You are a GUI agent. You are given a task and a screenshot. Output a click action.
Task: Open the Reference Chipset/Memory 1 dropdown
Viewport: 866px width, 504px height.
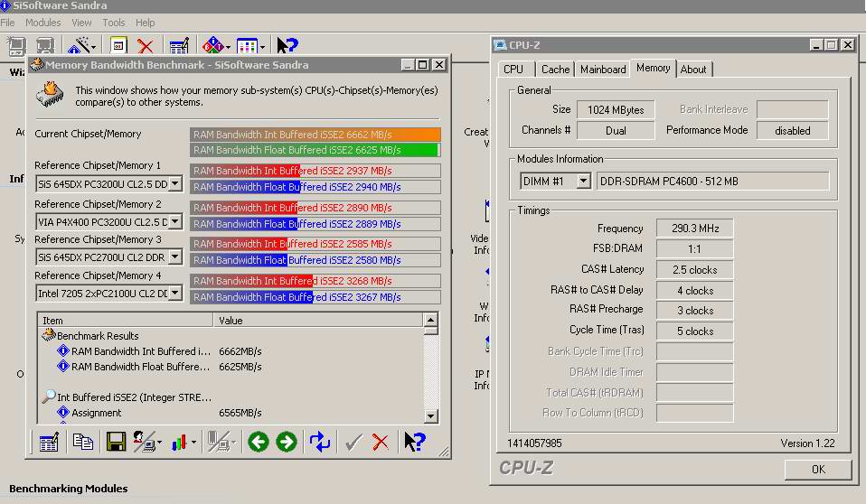click(175, 183)
